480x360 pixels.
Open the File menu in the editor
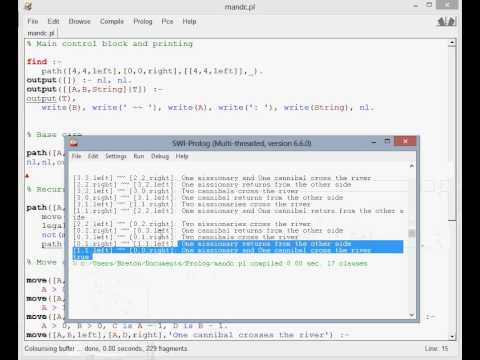click(x=33, y=21)
